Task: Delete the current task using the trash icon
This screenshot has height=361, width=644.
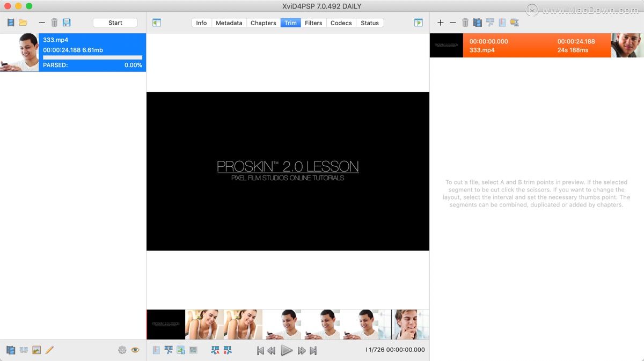Action: point(55,23)
